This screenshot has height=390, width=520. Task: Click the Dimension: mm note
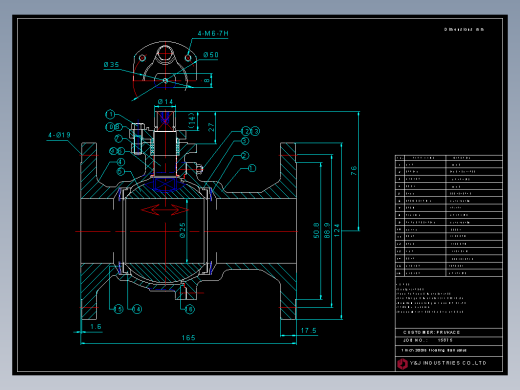pyautogui.click(x=464, y=29)
